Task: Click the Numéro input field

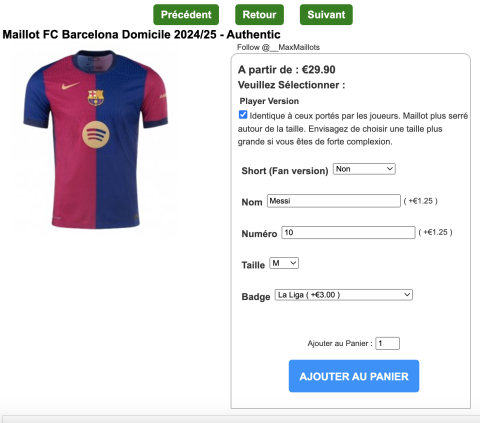Action: pyautogui.click(x=348, y=232)
